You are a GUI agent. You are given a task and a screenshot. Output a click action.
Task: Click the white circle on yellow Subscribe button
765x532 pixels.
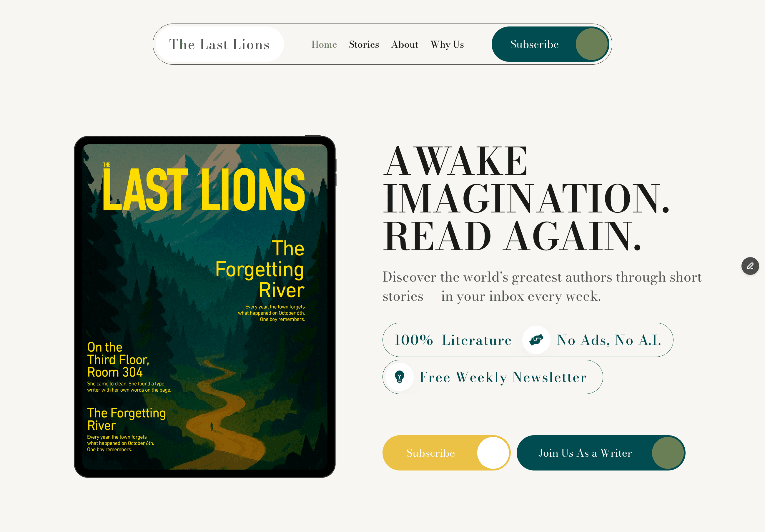tap(493, 453)
